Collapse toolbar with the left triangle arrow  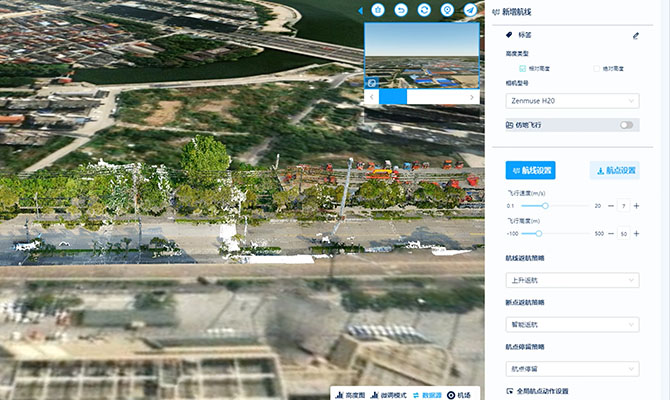point(359,10)
